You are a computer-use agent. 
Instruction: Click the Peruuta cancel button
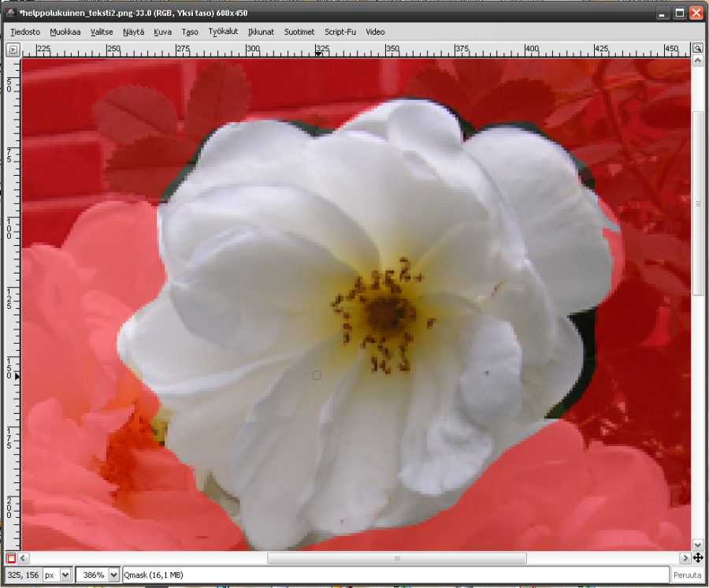(x=687, y=575)
